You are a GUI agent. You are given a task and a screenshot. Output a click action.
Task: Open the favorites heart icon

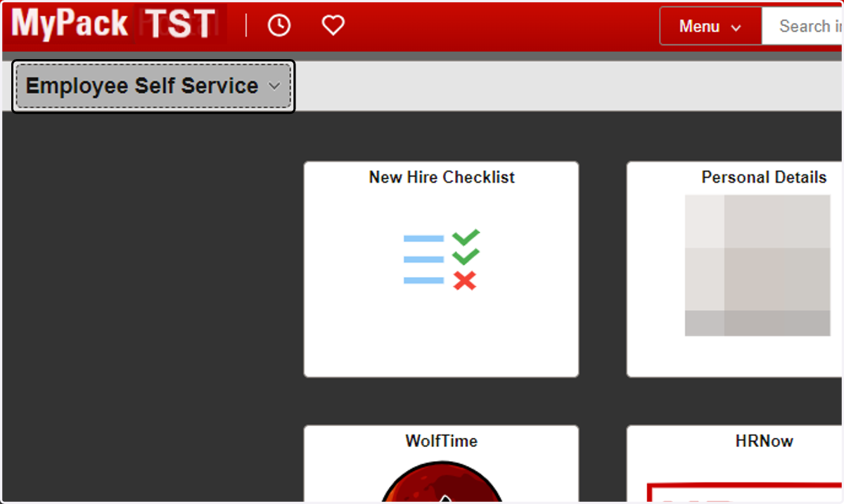coord(333,26)
